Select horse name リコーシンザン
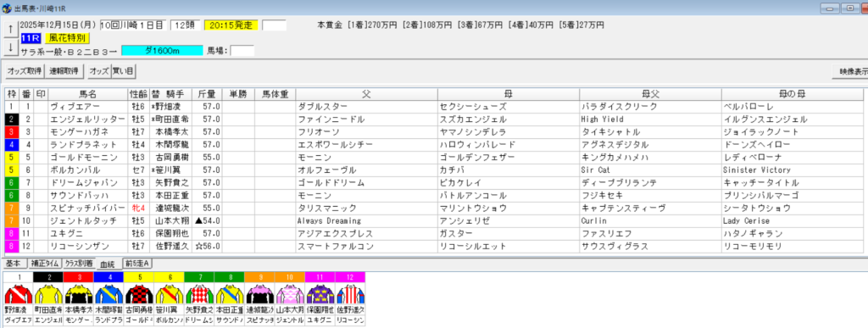The height and width of the screenshot is (328, 868). coord(79,246)
